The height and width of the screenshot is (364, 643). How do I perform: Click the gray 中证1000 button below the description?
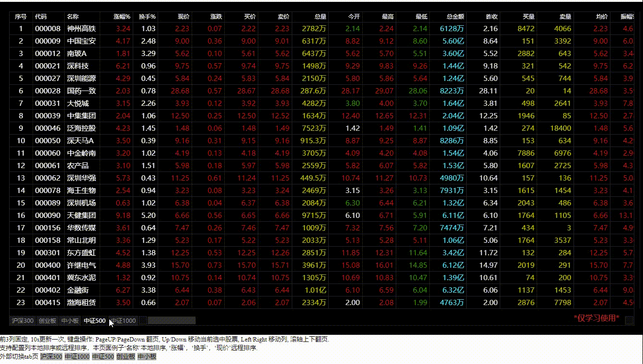coord(78,356)
